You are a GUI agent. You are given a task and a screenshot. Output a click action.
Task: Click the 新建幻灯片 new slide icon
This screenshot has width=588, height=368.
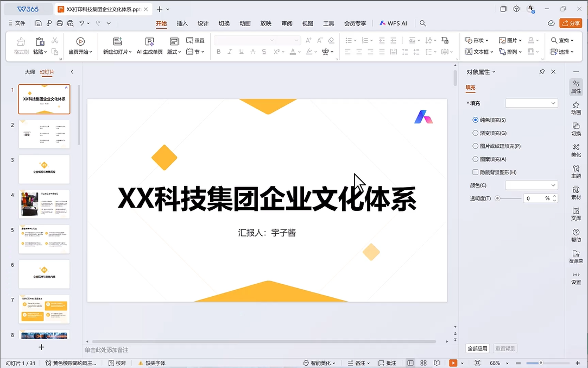tap(117, 41)
